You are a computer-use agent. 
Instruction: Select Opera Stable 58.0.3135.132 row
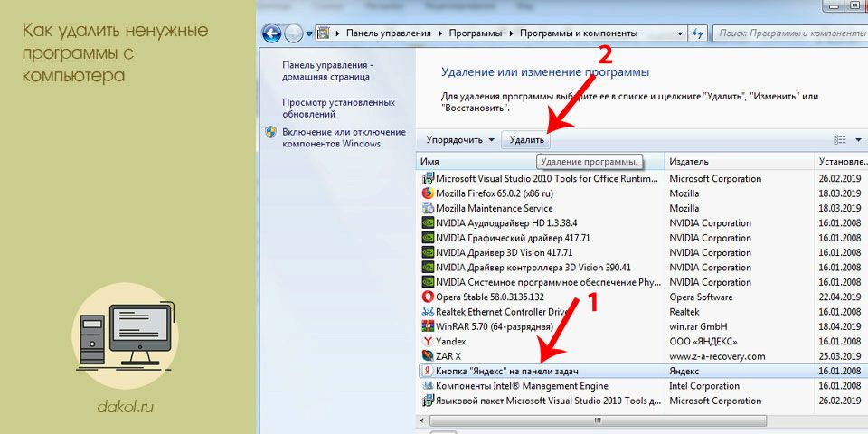click(642, 297)
